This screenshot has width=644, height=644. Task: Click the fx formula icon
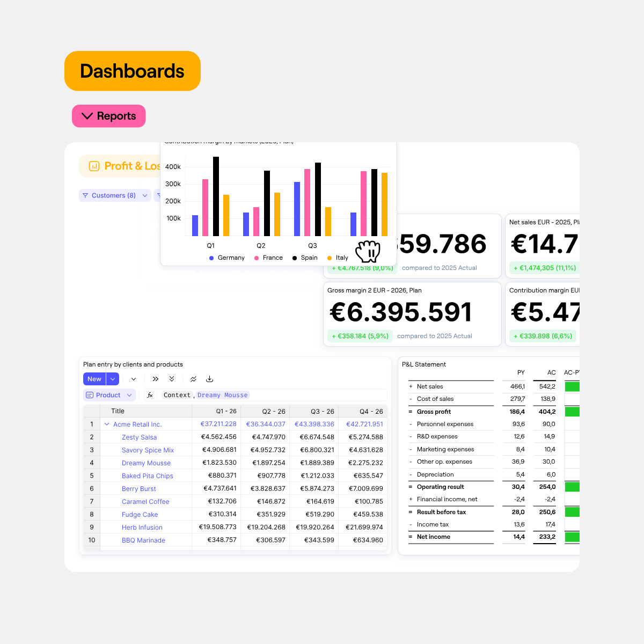tap(150, 395)
